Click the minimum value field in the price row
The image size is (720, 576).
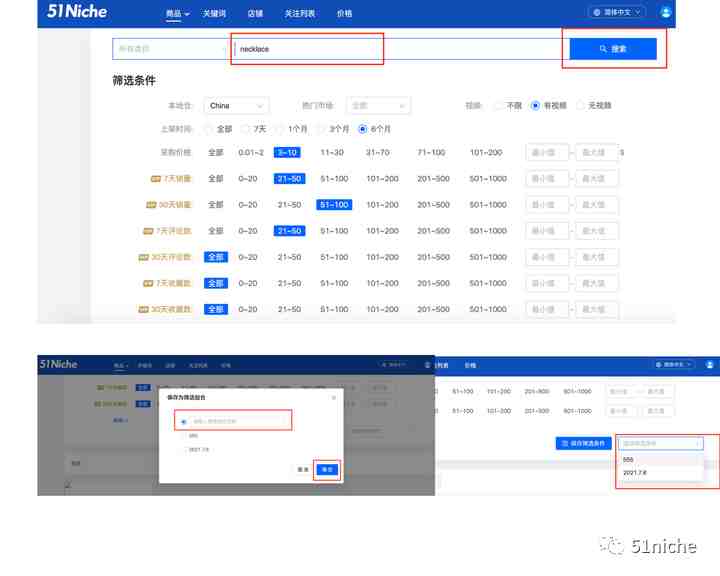(x=547, y=152)
